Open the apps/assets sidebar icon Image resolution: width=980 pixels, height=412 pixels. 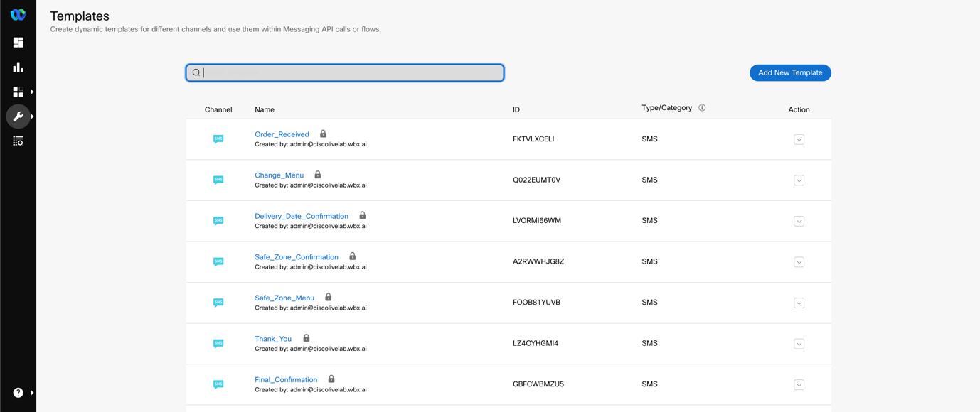coord(18,92)
